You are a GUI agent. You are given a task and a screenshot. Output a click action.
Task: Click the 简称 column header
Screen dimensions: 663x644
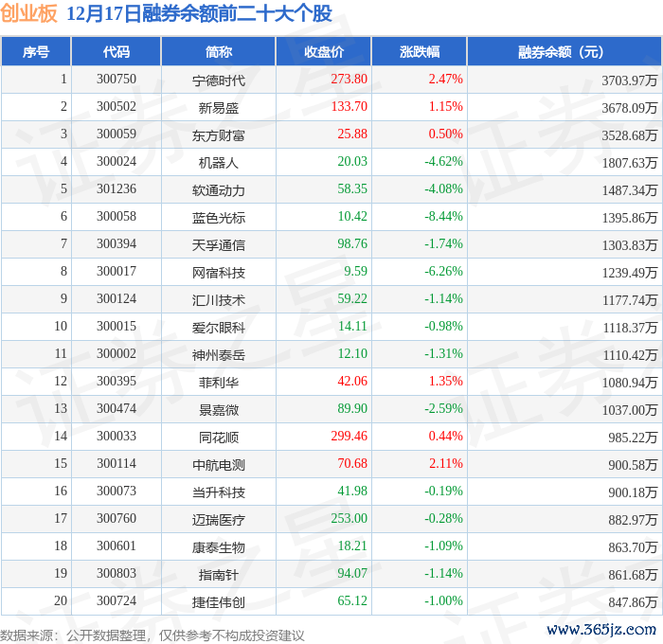[218, 51]
